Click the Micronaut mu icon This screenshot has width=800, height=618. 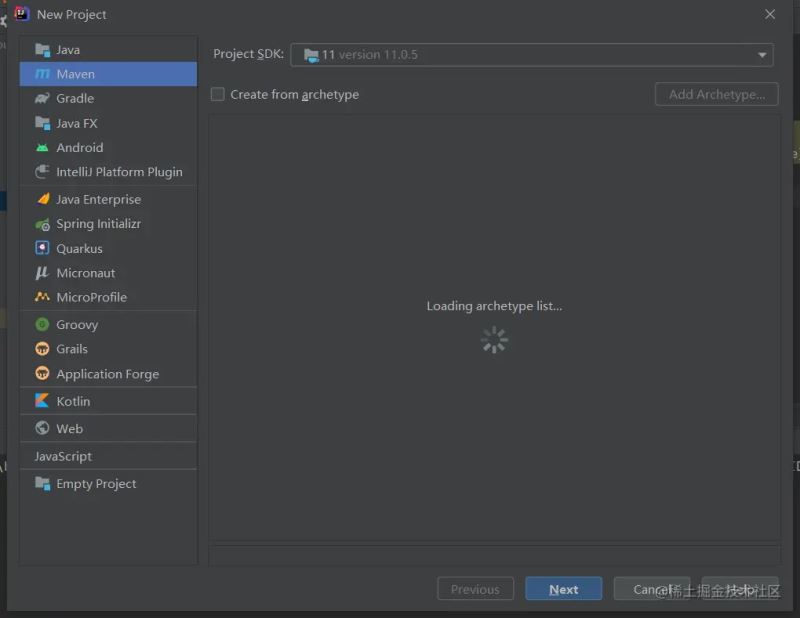[42, 273]
